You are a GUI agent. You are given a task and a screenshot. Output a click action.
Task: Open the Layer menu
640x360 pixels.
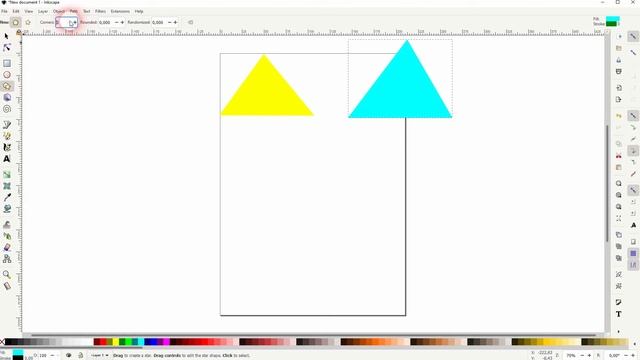(x=43, y=11)
